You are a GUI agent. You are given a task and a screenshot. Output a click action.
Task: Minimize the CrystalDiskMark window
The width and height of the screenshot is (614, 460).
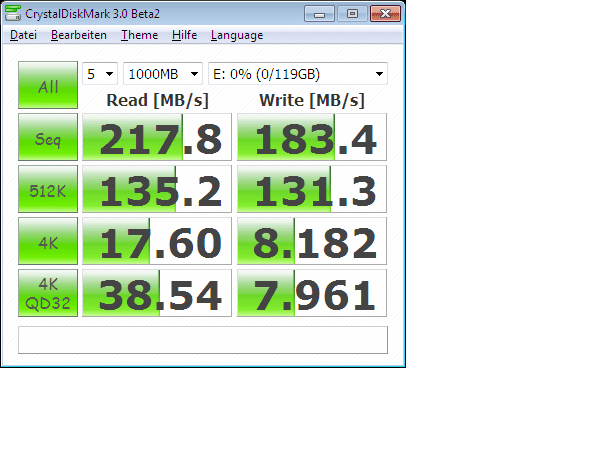(x=320, y=14)
